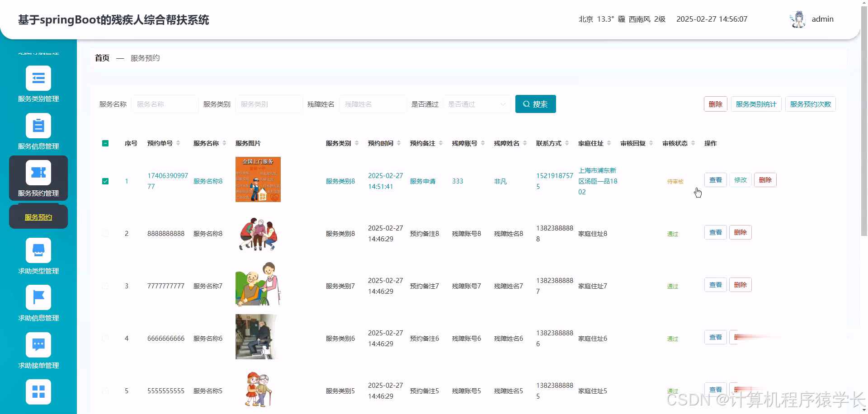This screenshot has width=868, height=414.
Task: Sort the 服务名称 column ascending
Action: [223, 141]
